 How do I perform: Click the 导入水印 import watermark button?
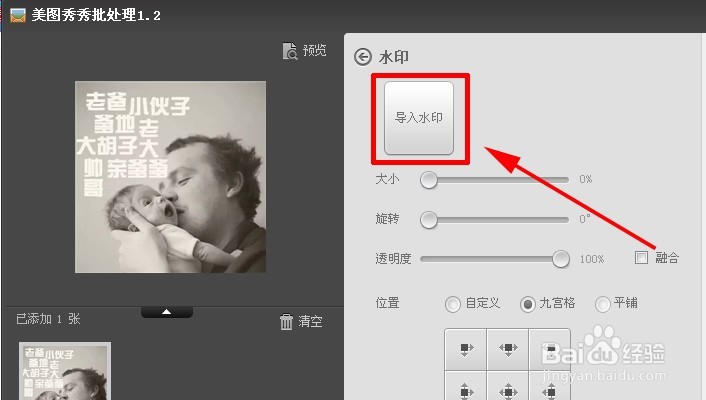[419, 118]
